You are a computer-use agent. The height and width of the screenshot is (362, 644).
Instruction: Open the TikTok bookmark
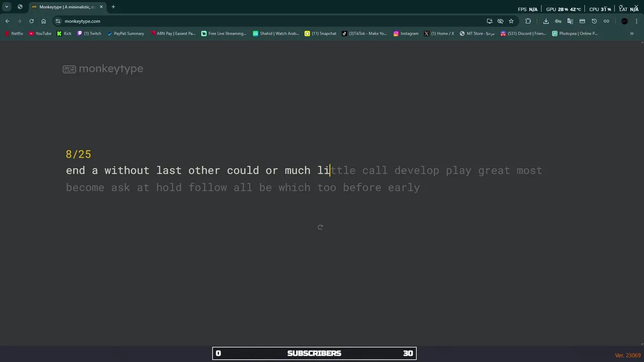pyautogui.click(x=364, y=34)
